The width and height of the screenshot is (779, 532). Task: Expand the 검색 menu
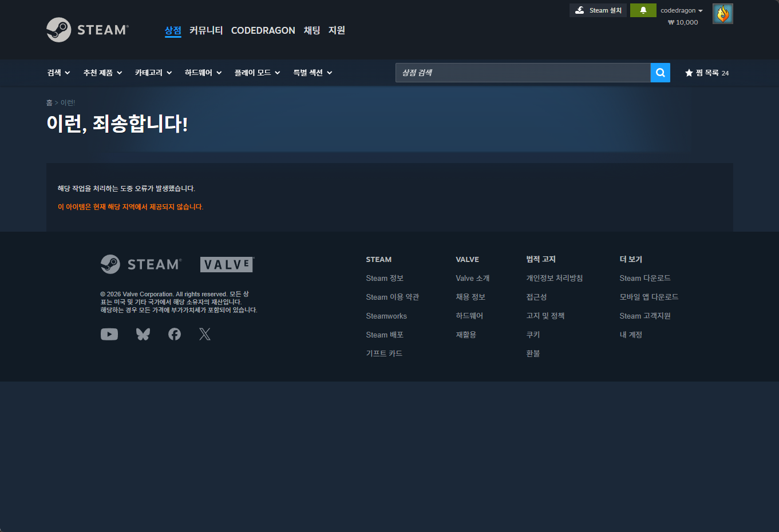tap(58, 73)
